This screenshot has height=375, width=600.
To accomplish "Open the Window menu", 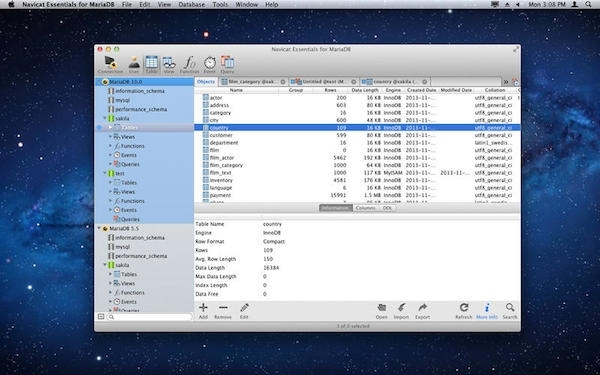I will (246, 5).
